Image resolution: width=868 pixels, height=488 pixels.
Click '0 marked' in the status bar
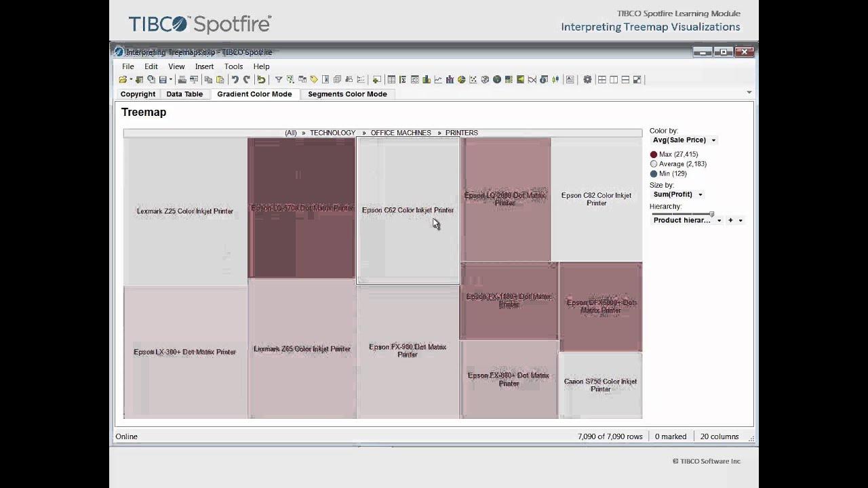671,436
